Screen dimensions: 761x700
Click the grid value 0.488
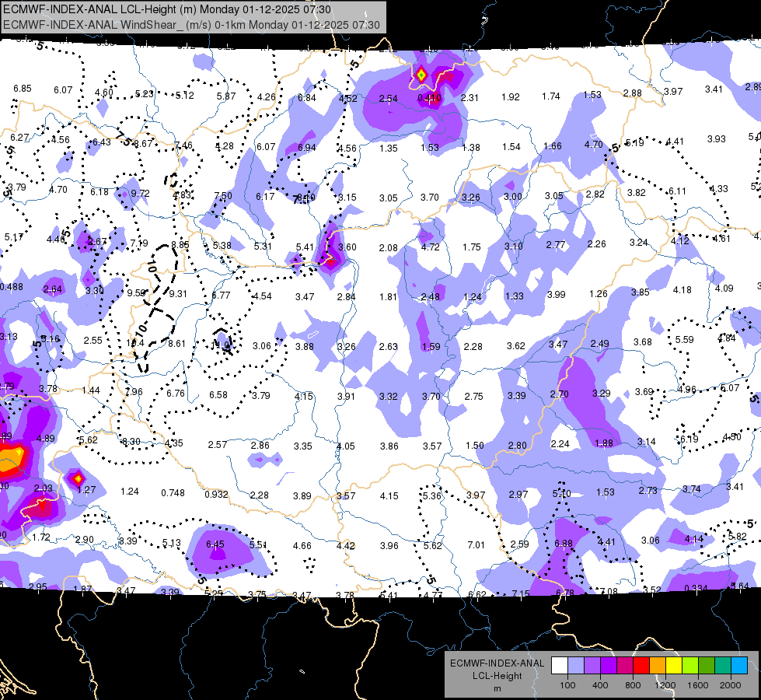[11, 286]
